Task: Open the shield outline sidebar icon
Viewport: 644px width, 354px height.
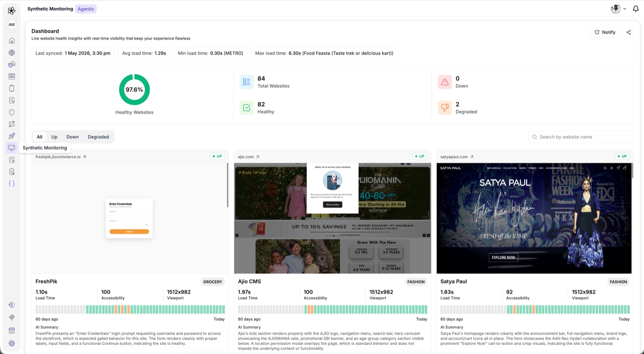Action: pyautogui.click(x=12, y=112)
